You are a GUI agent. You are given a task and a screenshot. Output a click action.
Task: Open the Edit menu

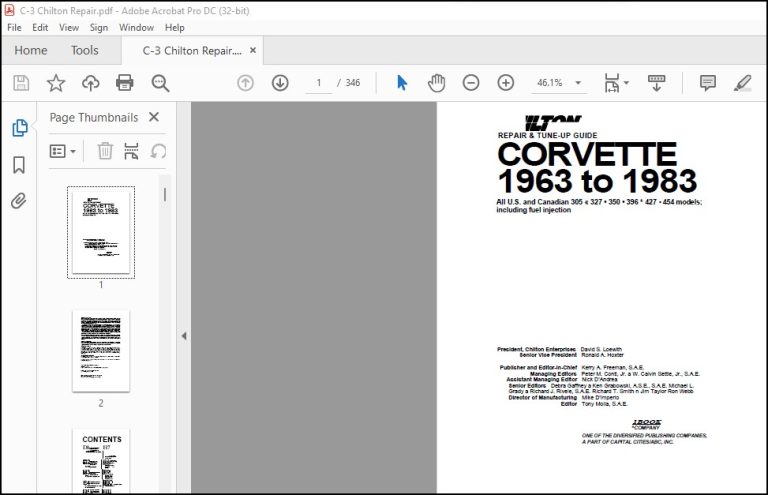[x=40, y=27]
